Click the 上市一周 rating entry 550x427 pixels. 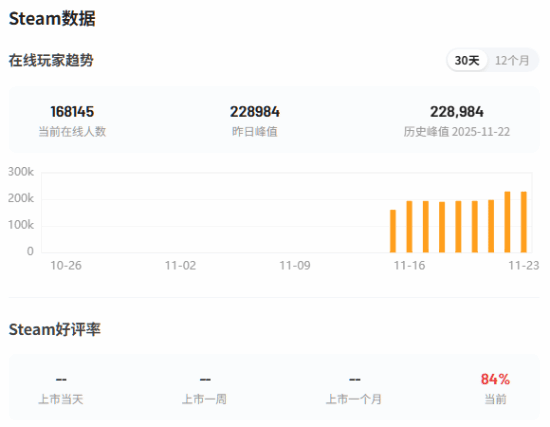(x=204, y=389)
